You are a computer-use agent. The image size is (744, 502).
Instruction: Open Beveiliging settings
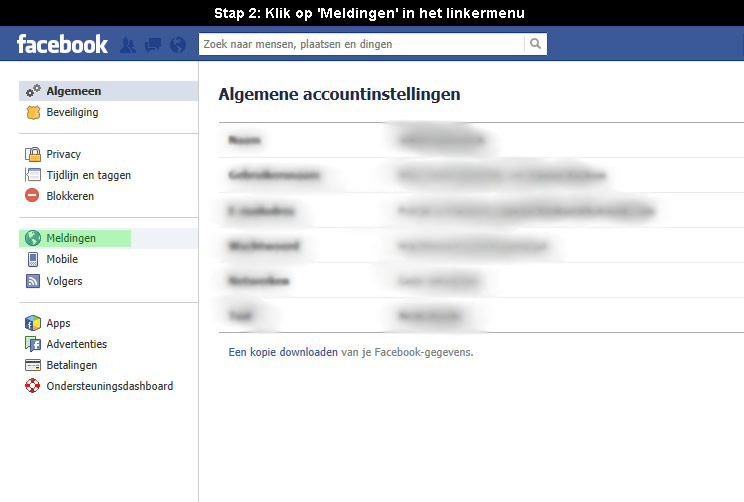(x=72, y=112)
